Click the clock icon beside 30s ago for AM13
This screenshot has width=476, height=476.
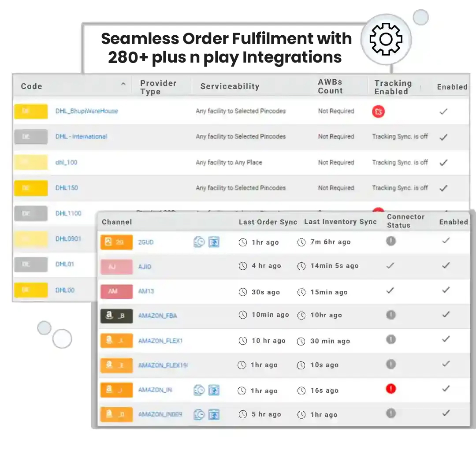click(243, 292)
